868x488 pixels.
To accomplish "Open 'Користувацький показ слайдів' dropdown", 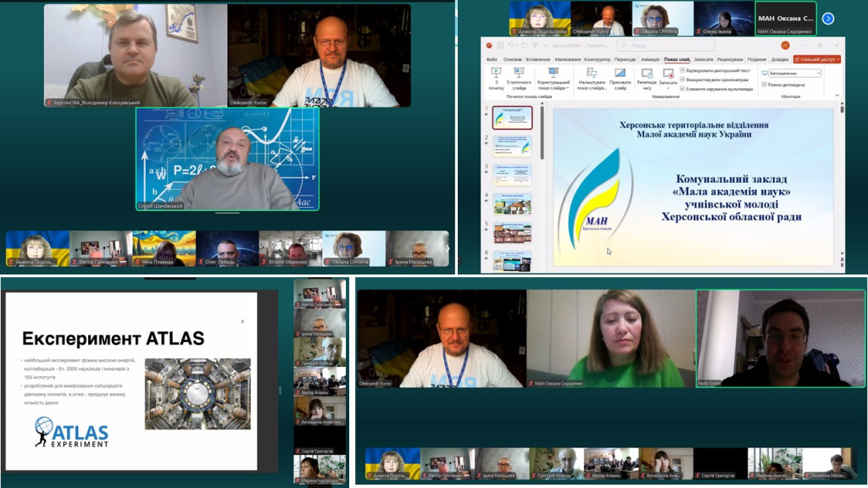I will [x=553, y=79].
